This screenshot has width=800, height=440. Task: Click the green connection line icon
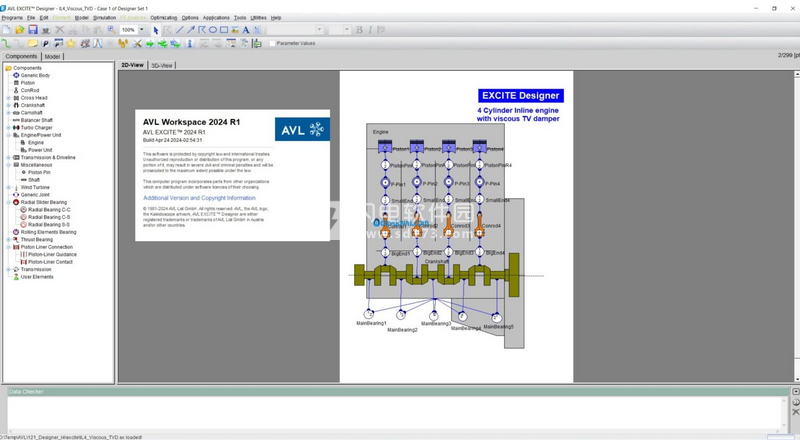(6, 43)
